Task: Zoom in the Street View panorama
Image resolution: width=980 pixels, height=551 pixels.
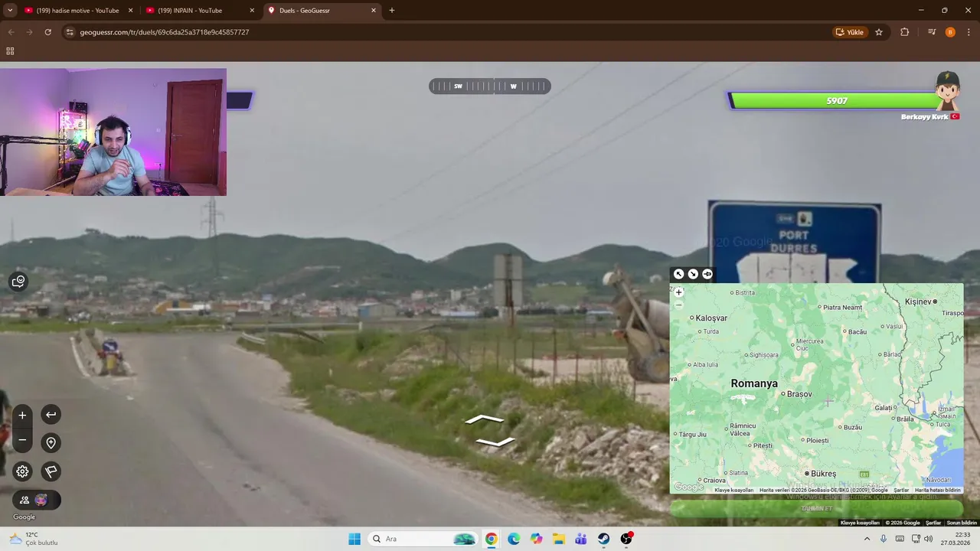Action: click(x=22, y=415)
